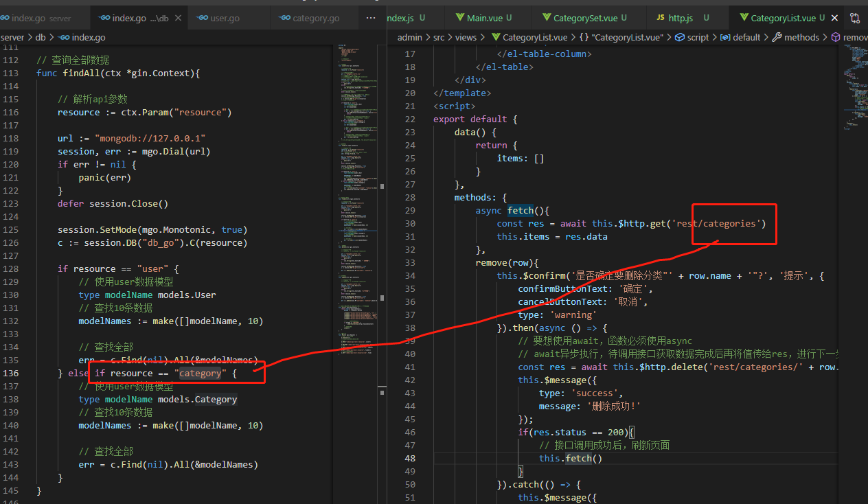Open the "views" breadcrumb
Screen dimensions: 868x504
click(x=466, y=37)
